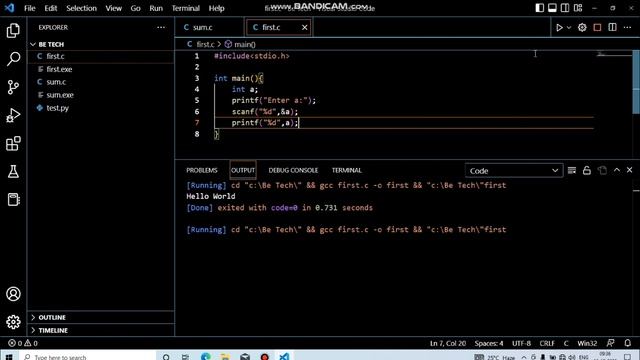
Task: Open the Accounts menu icon
Action: pos(13,294)
